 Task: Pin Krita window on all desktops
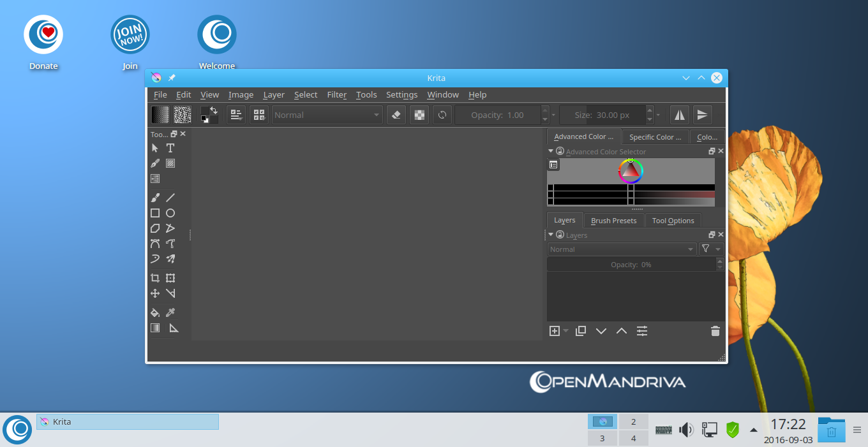pyautogui.click(x=172, y=78)
